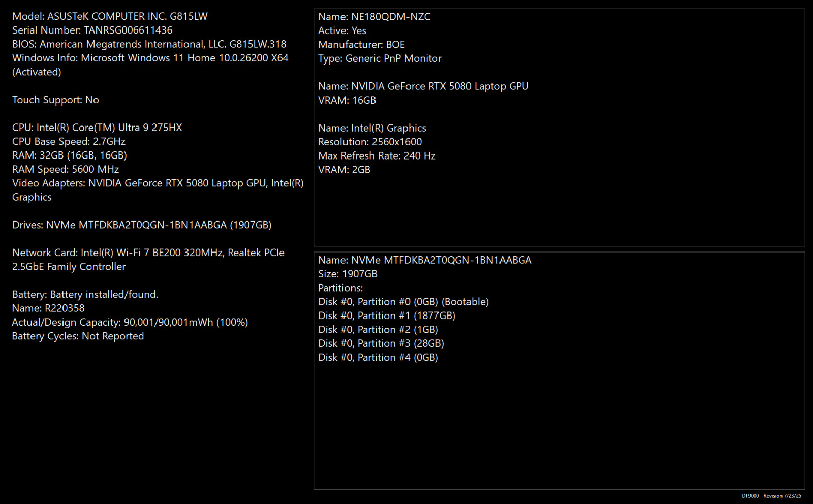Viewport: 813px width, 504px height.
Task: Click the NVIDIA GeForce RTX 5080 name line
Action: [423, 86]
